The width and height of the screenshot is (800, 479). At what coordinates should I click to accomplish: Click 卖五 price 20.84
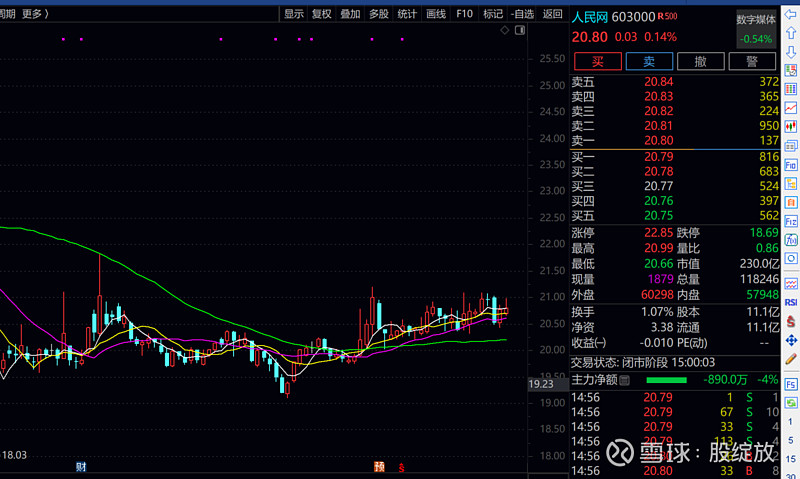[x=659, y=82]
